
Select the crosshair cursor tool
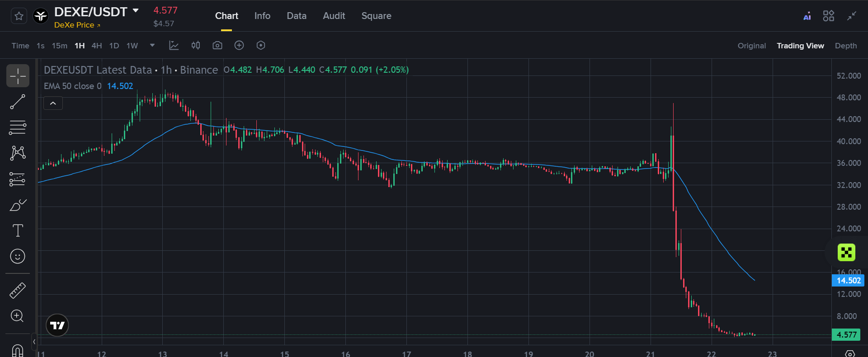18,75
